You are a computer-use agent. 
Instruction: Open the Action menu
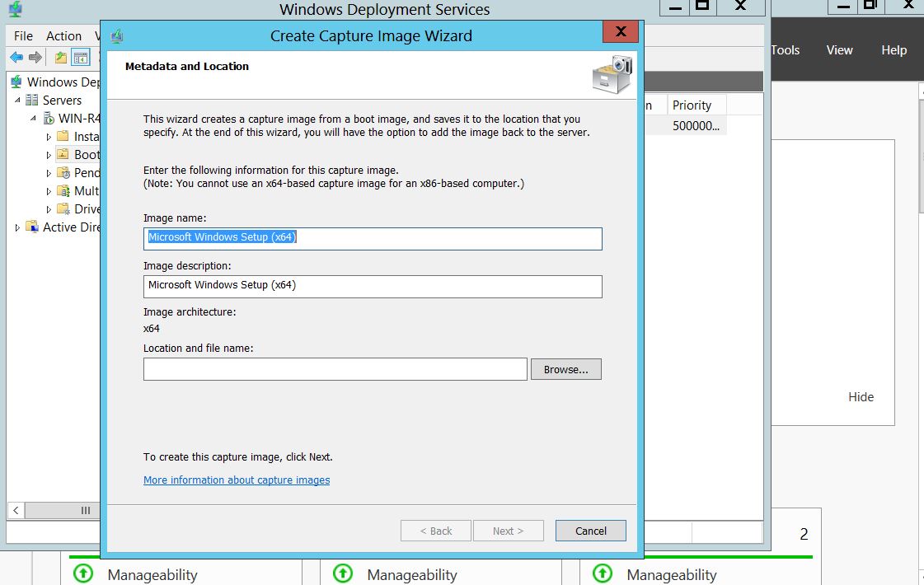tap(63, 36)
